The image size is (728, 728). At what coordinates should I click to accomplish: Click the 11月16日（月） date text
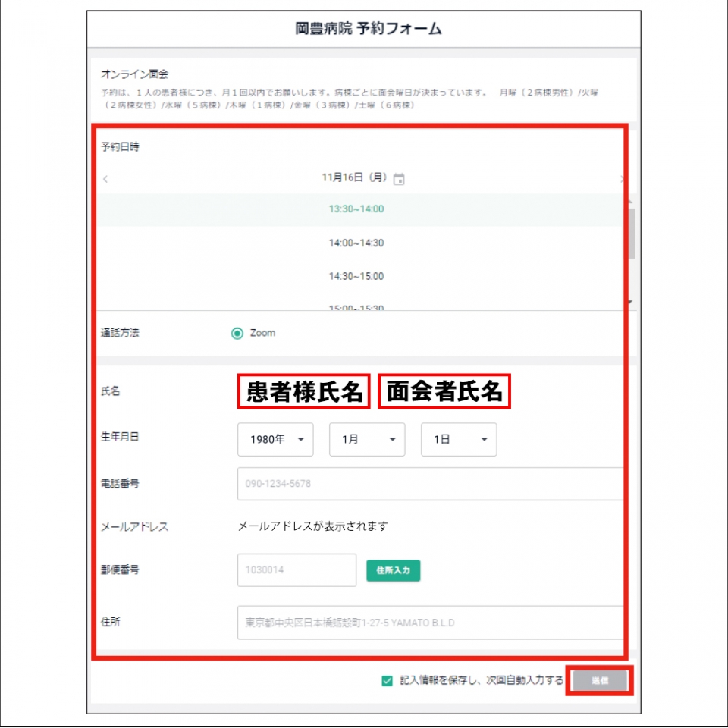(354, 177)
